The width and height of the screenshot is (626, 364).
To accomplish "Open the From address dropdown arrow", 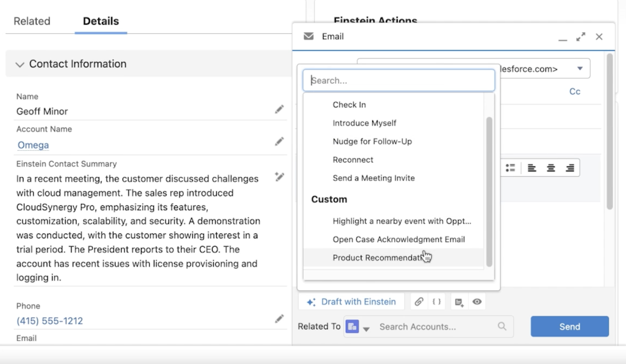I will point(580,68).
